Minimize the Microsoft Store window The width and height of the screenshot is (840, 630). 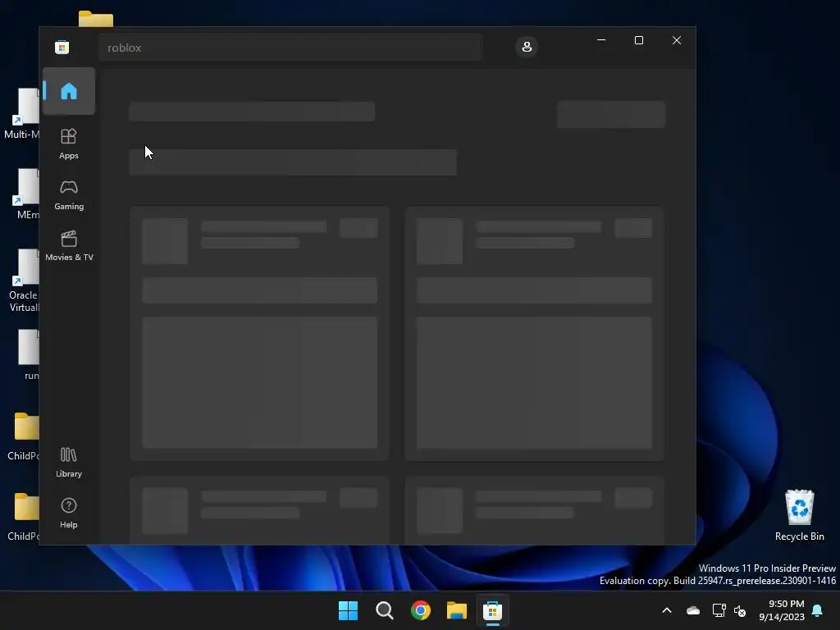[601, 40]
